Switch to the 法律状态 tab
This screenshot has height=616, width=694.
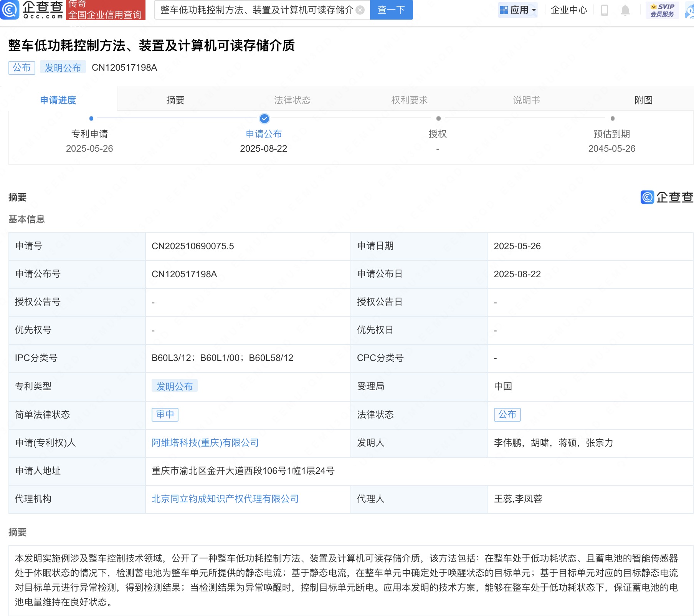pyautogui.click(x=292, y=100)
